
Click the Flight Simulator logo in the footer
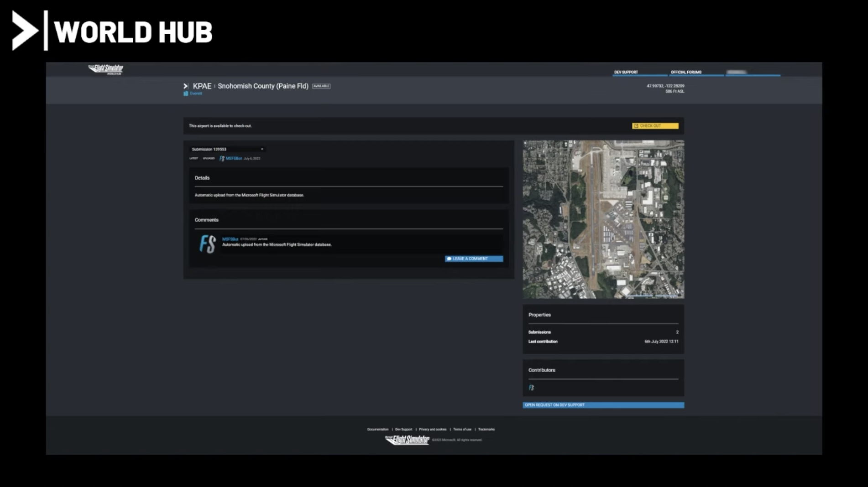[407, 440]
